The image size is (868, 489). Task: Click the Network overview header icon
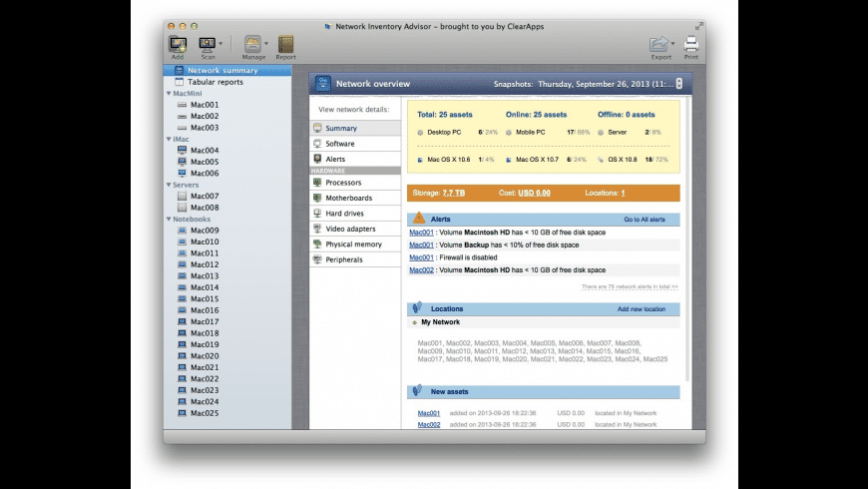tap(323, 85)
